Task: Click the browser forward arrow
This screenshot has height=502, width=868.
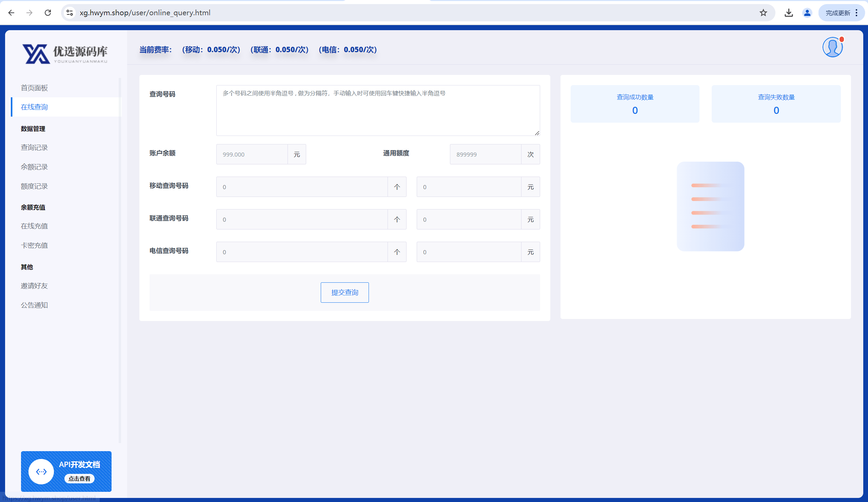Action: point(29,13)
